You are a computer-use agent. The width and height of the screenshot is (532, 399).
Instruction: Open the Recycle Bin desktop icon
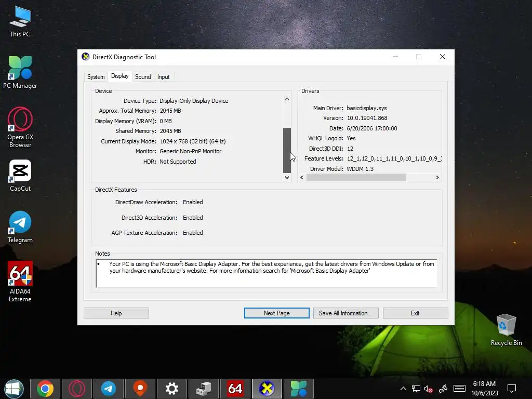click(x=506, y=330)
